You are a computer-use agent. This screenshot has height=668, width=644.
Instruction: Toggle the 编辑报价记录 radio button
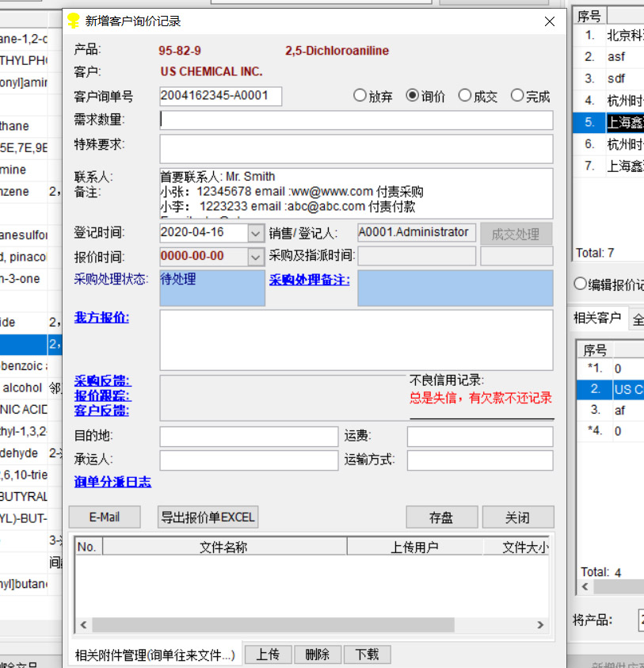pyautogui.click(x=580, y=284)
